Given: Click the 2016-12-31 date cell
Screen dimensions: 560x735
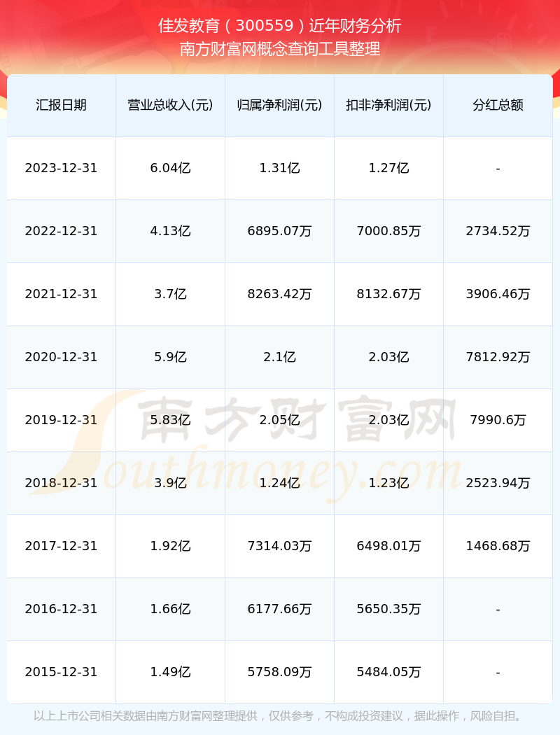Looking at the screenshot, I should 62,608.
